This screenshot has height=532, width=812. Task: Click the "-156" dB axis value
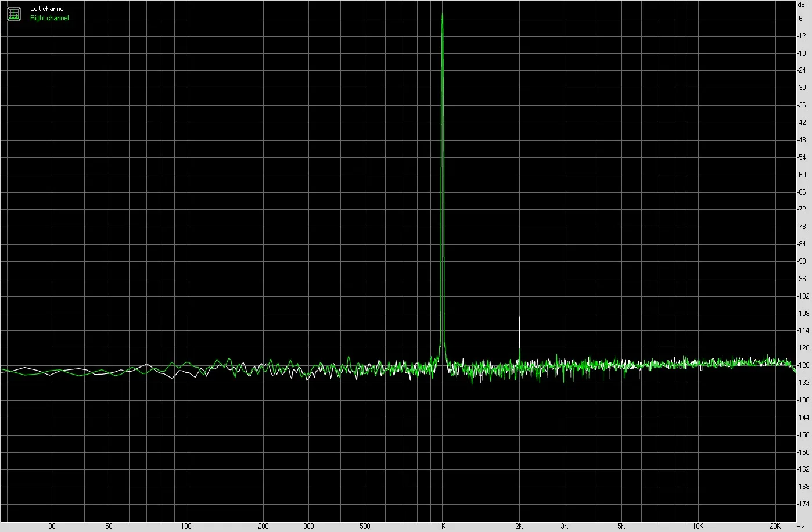click(803, 452)
